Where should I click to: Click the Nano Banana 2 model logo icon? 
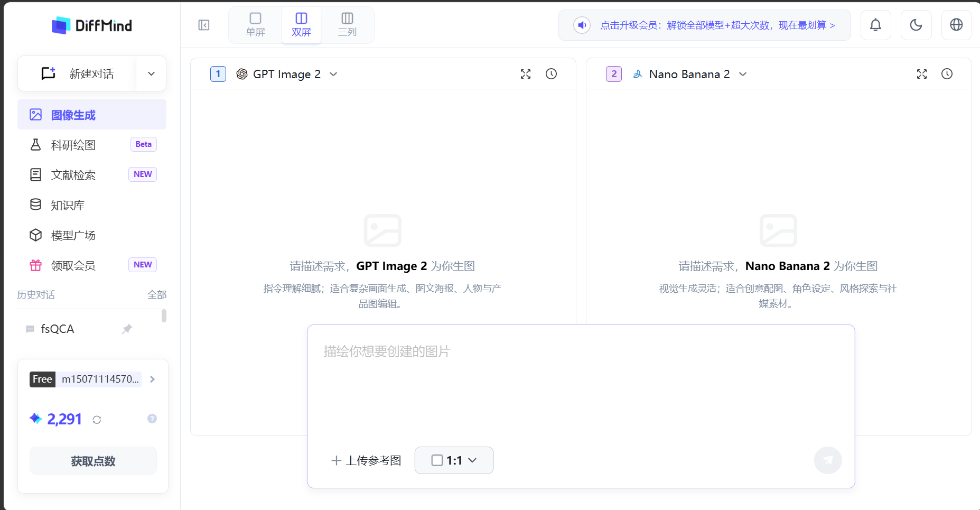pyautogui.click(x=638, y=74)
